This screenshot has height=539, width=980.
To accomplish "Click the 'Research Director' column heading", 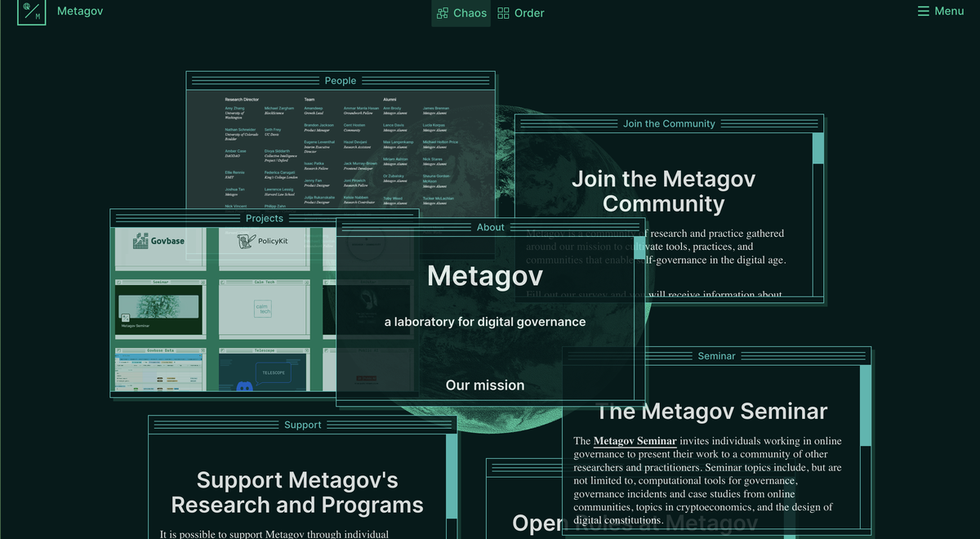I will click(x=242, y=100).
